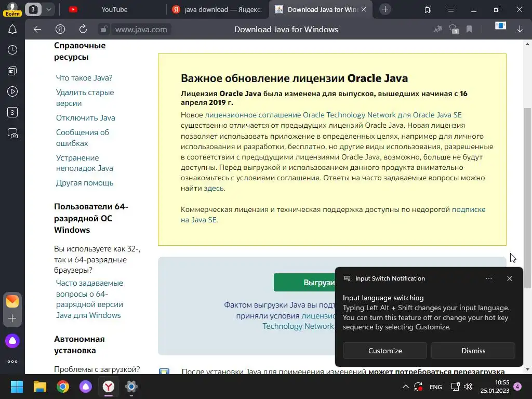Open notification three-dots options
Viewport: 532px width, 399px height.
pyautogui.click(x=488, y=278)
